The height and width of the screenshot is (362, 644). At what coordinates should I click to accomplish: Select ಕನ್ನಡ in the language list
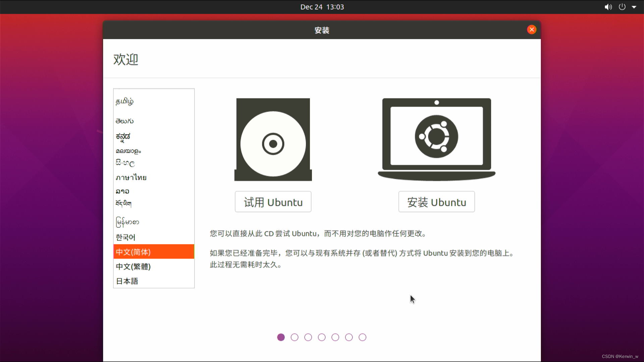[154, 136]
